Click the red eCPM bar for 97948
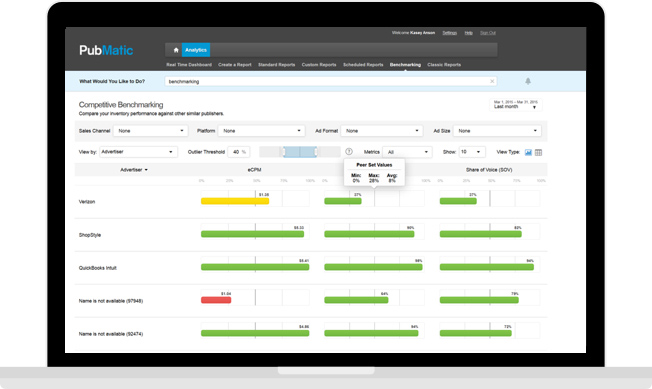 (x=216, y=300)
